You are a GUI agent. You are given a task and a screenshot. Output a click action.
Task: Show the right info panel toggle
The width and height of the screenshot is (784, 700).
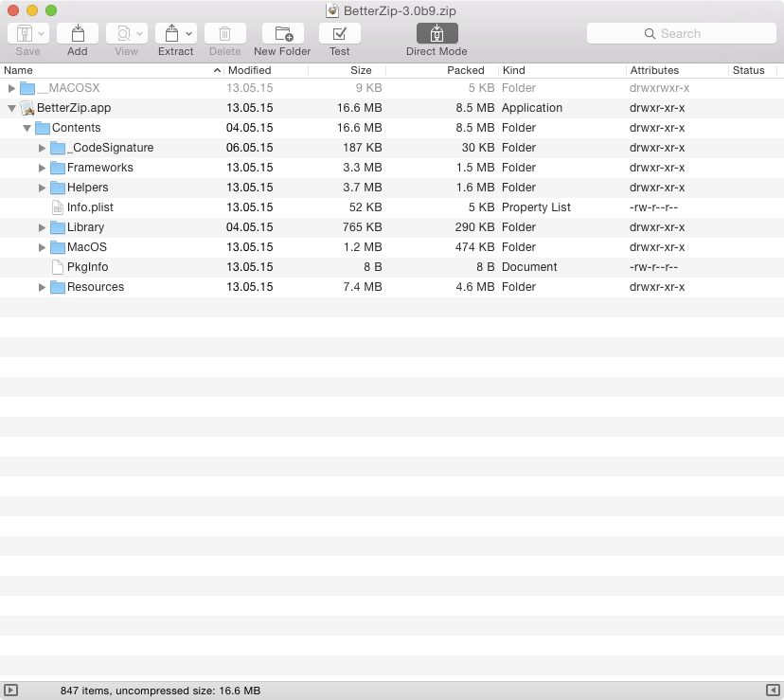tap(773, 691)
